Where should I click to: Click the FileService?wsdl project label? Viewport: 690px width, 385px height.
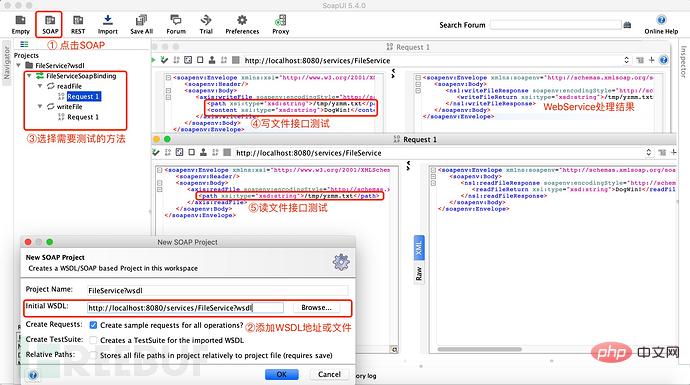[60, 66]
